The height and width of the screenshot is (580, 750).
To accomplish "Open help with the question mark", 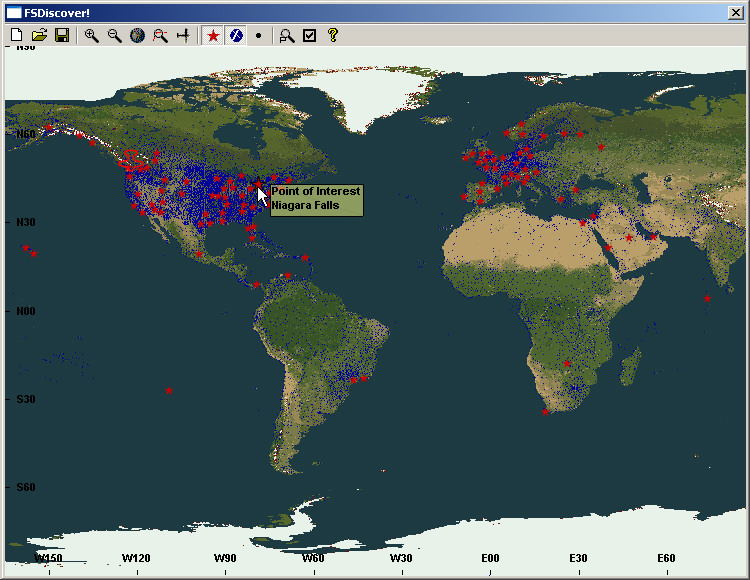I will (x=333, y=35).
